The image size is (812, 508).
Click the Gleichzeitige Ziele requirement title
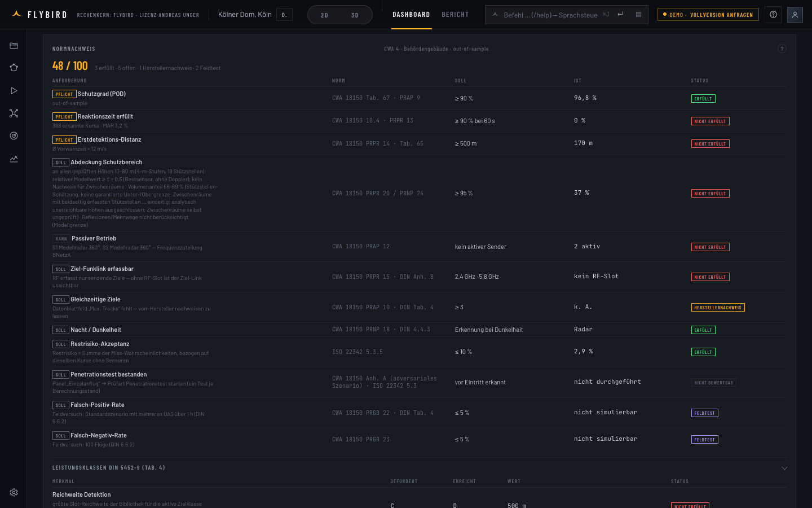pyautogui.click(x=95, y=299)
